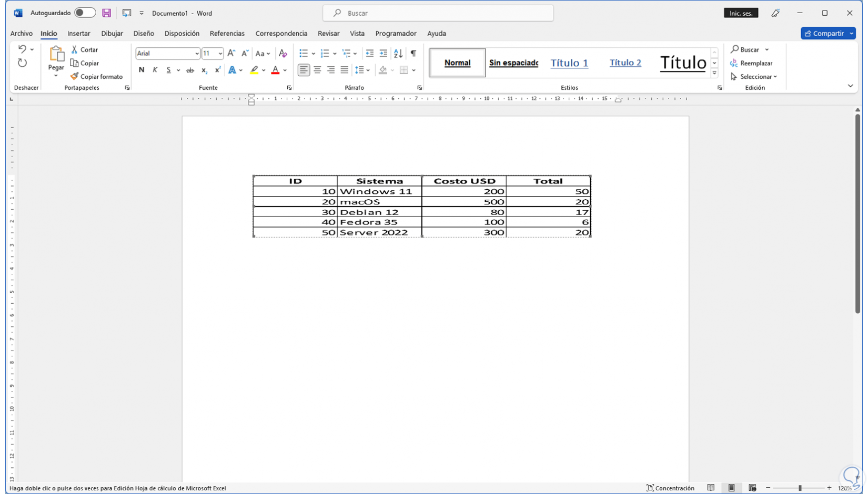Apply superscript formatting
Image resolution: width=868 pixels, height=494 pixels.
[x=218, y=70]
